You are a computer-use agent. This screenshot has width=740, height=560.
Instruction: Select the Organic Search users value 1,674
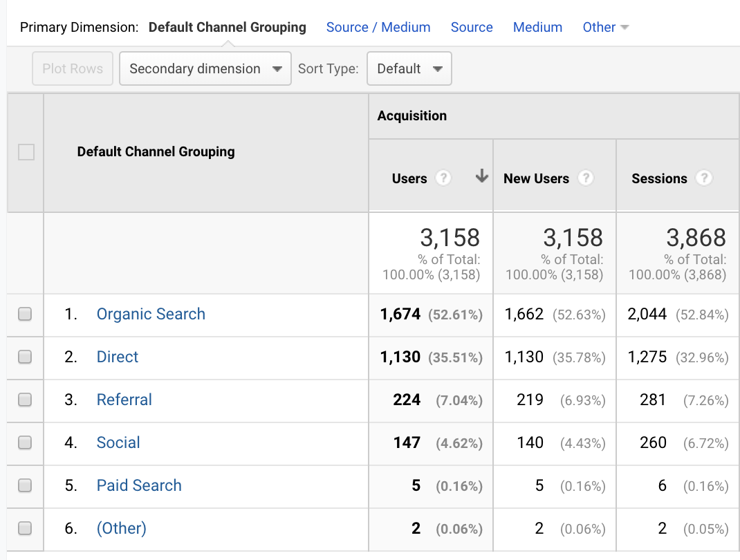tap(400, 314)
